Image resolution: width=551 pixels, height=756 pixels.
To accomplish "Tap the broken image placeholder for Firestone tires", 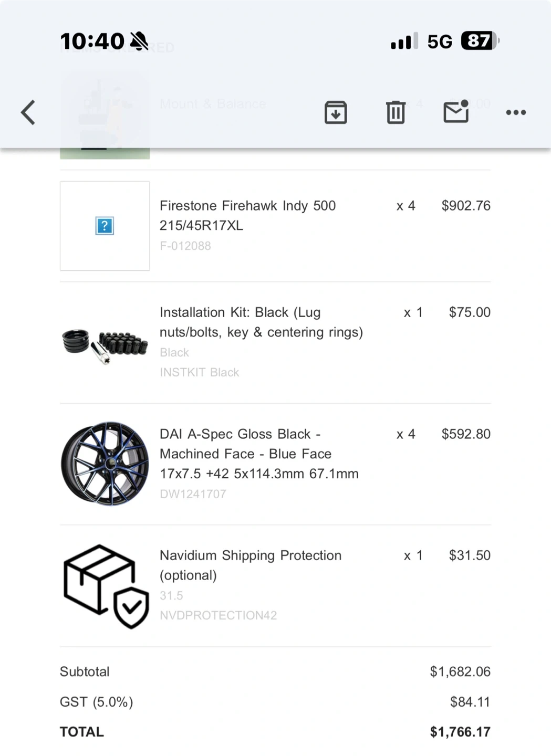I will pyautogui.click(x=105, y=226).
